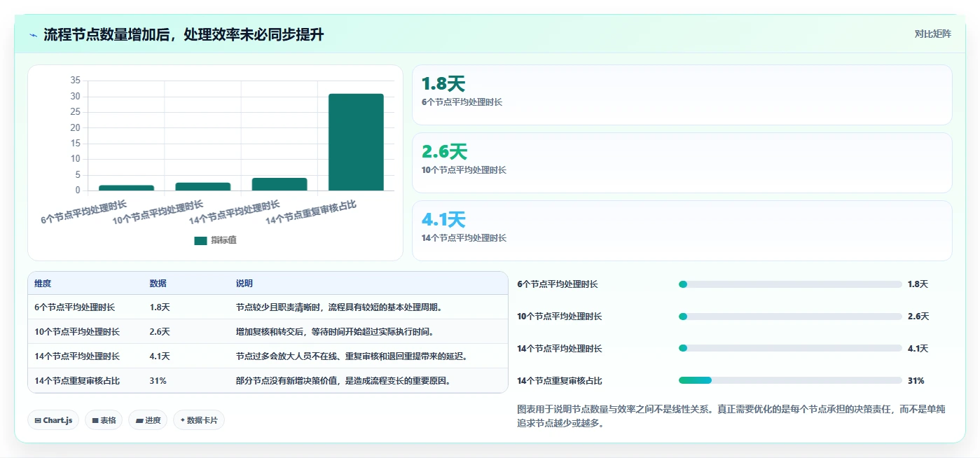This screenshot has height=458, width=980.
Task: Click the 14个节点平均处理时长 chart bar
Action: (x=279, y=184)
